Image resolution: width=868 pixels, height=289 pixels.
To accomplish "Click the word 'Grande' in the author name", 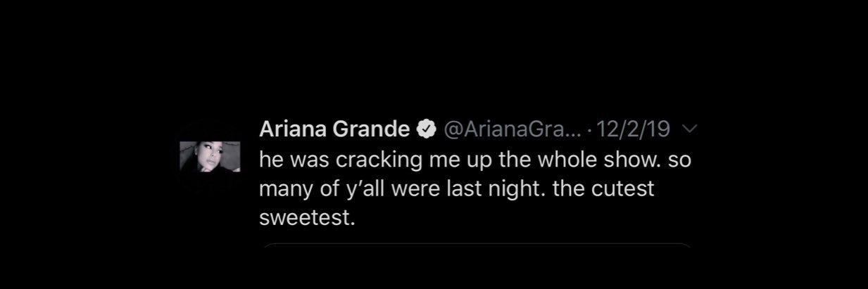I will (x=372, y=129).
